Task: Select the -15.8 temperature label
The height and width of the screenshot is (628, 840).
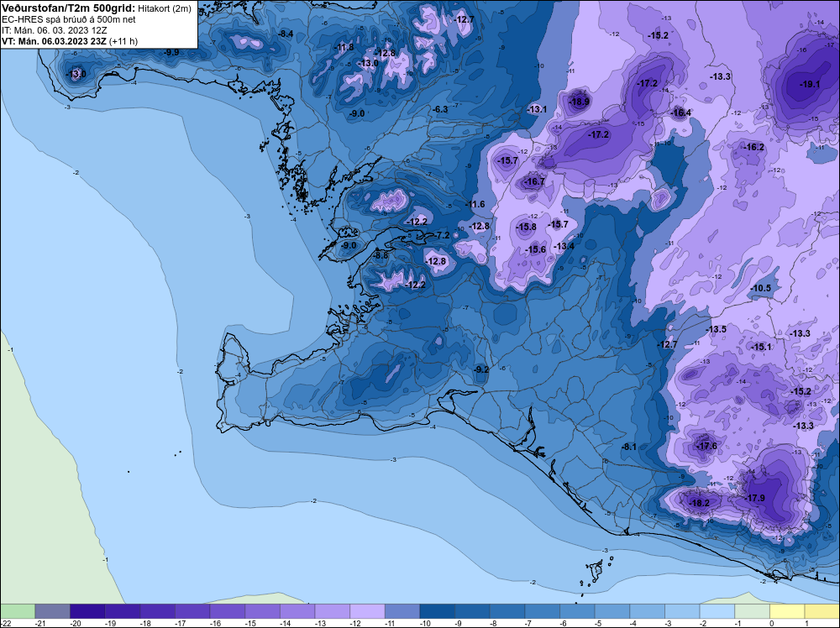Action: point(526,227)
